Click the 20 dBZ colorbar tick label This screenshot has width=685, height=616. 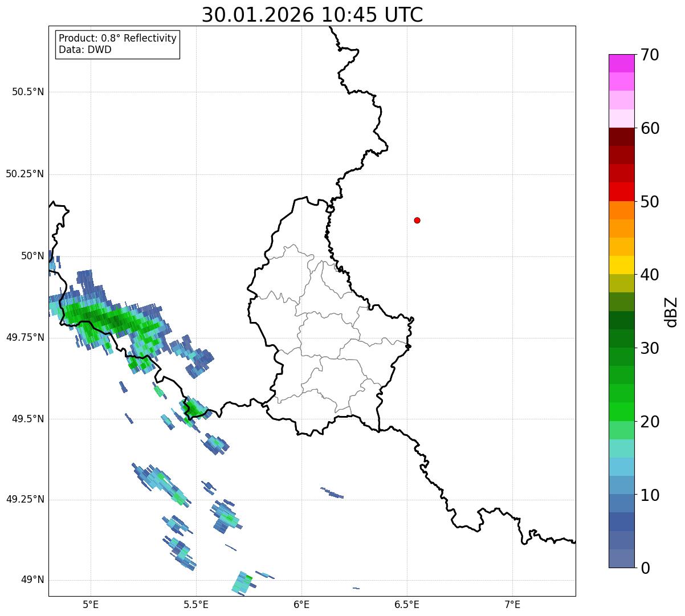coord(650,422)
